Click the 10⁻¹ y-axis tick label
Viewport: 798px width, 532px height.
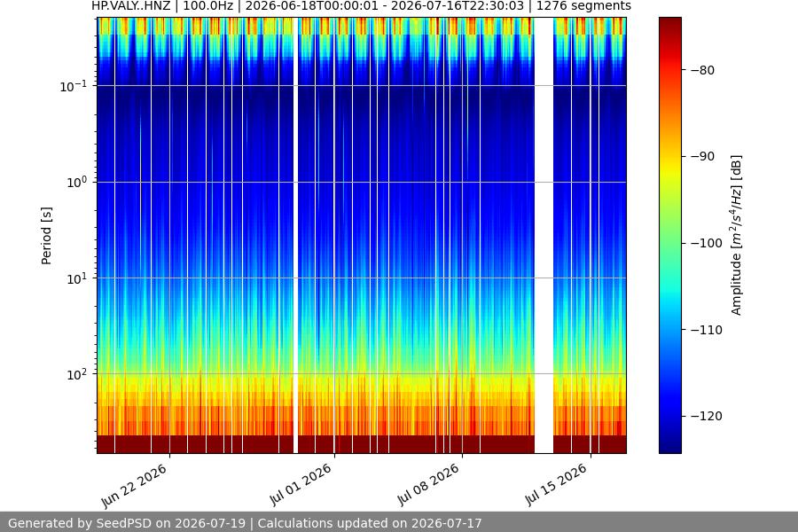click(x=74, y=86)
